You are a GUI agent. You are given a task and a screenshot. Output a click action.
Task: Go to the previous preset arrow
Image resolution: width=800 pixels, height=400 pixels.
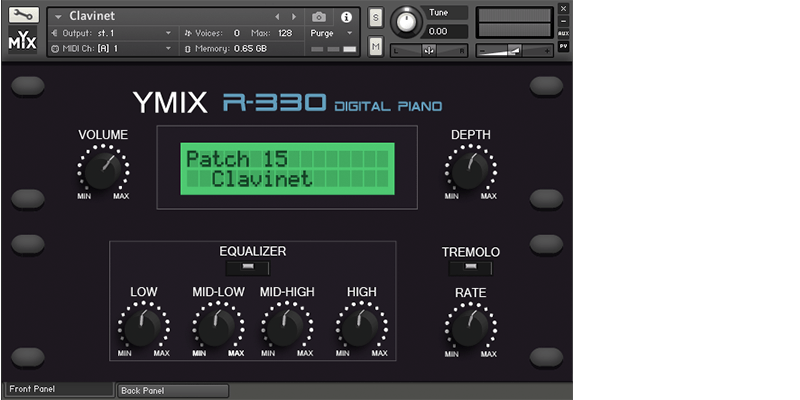[277, 17]
